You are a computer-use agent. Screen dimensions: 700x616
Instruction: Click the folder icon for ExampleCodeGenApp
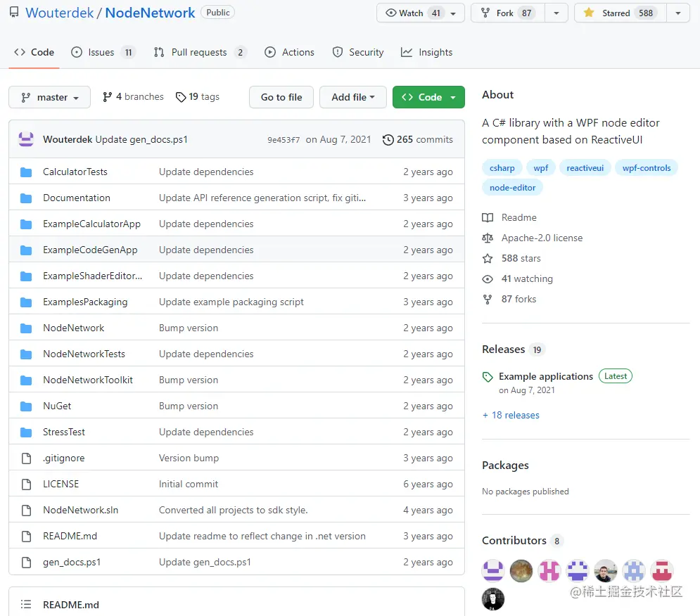point(26,250)
